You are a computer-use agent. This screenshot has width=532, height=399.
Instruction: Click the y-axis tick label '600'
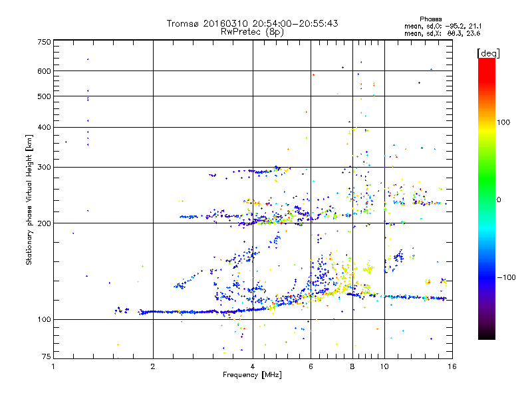[x=44, y=71]
